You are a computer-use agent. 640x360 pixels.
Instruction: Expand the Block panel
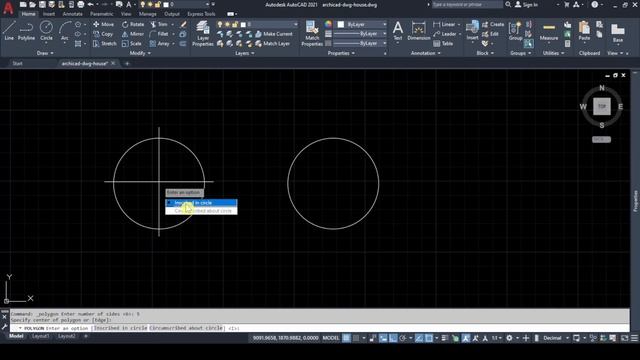click(x=485, y=53)
